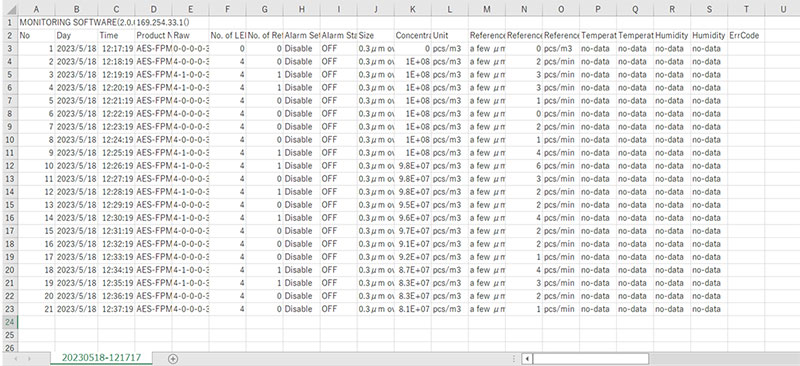Select 'Alarm Status' header cell in column I

point(339,36)
